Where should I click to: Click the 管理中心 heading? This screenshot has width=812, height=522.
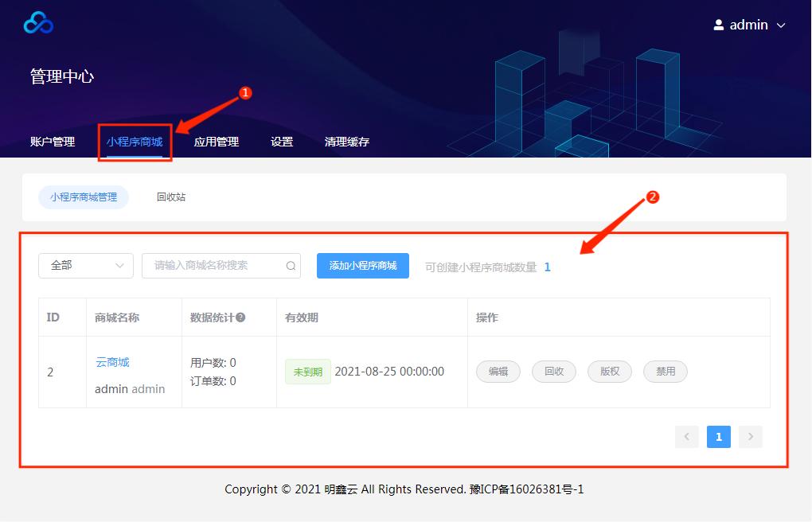(62, 76)
